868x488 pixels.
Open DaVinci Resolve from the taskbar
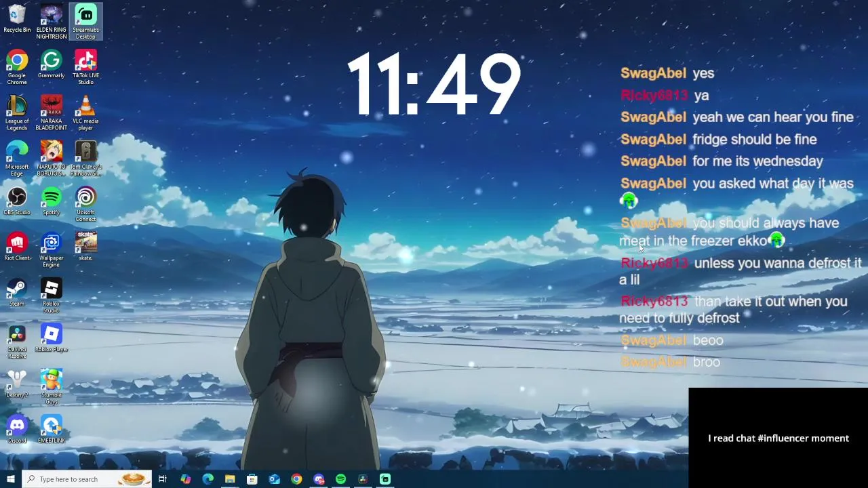(363, 479)
